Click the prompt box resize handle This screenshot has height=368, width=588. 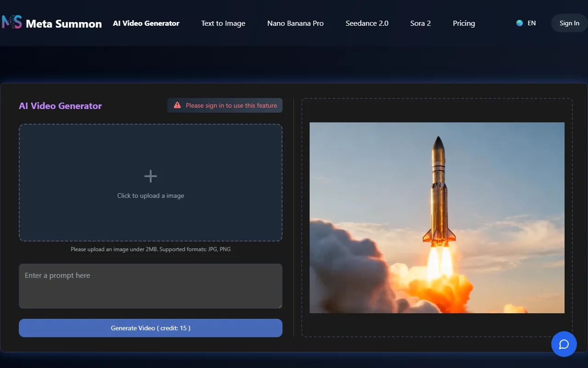tap(279, 305)
